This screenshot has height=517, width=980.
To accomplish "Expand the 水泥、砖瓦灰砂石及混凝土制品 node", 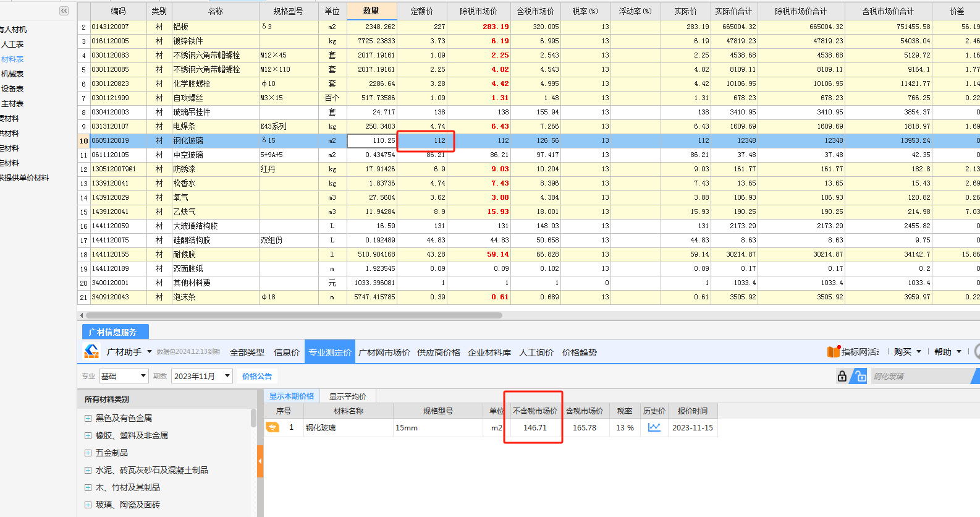I will 88,470.
